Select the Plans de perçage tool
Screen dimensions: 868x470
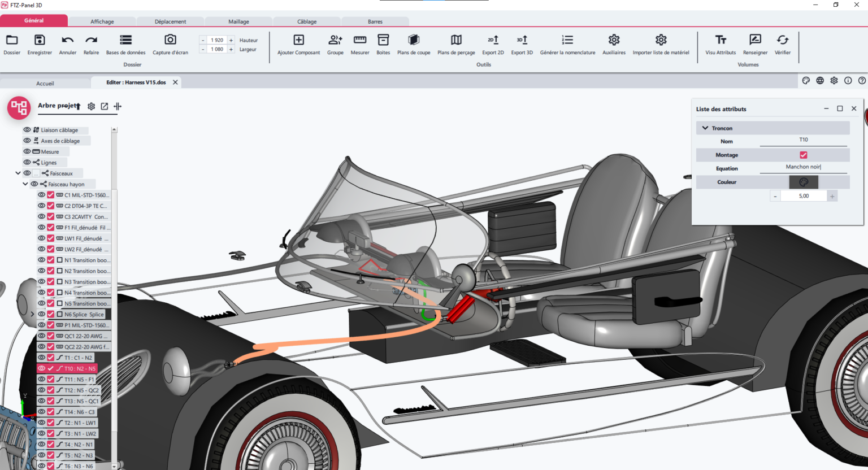tap(455, 45)
